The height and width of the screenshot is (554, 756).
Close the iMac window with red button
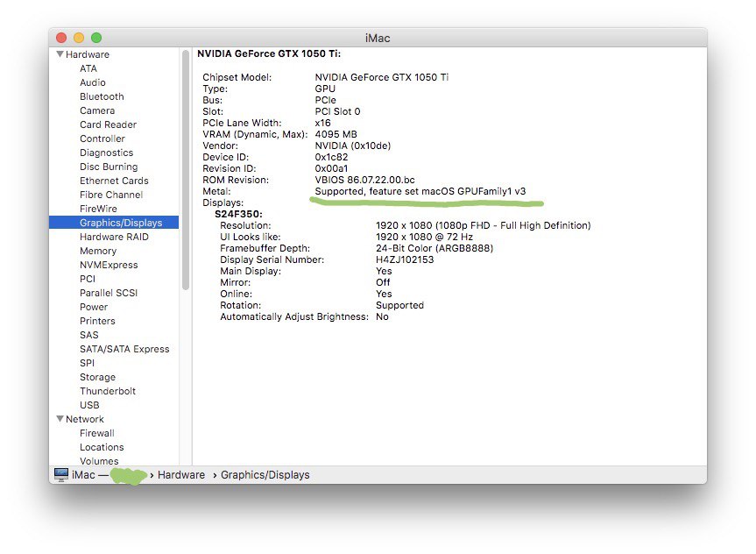tap(61, 38)
